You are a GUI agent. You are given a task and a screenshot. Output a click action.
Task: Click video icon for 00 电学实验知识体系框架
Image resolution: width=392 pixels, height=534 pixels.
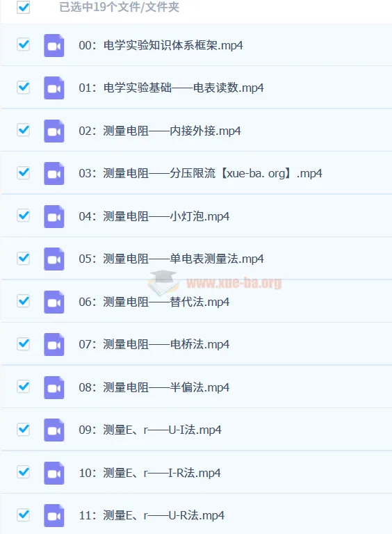click(x=54, y=45)
